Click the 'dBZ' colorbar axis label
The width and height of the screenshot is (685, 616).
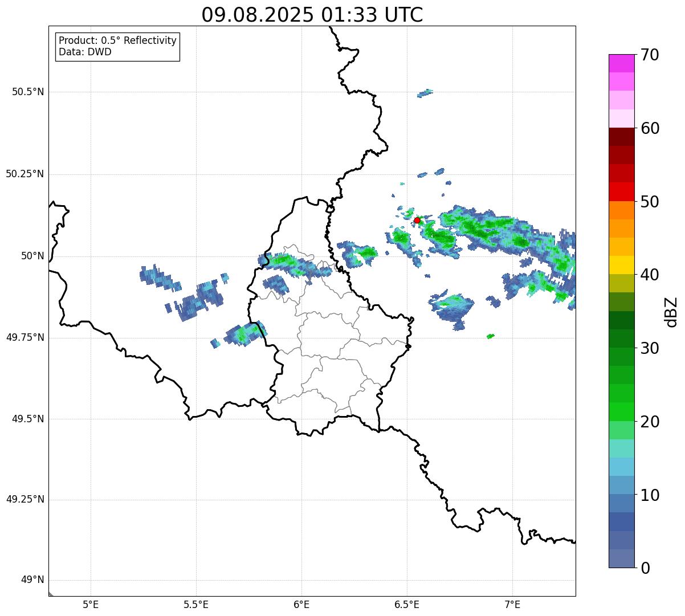point(671,312)
